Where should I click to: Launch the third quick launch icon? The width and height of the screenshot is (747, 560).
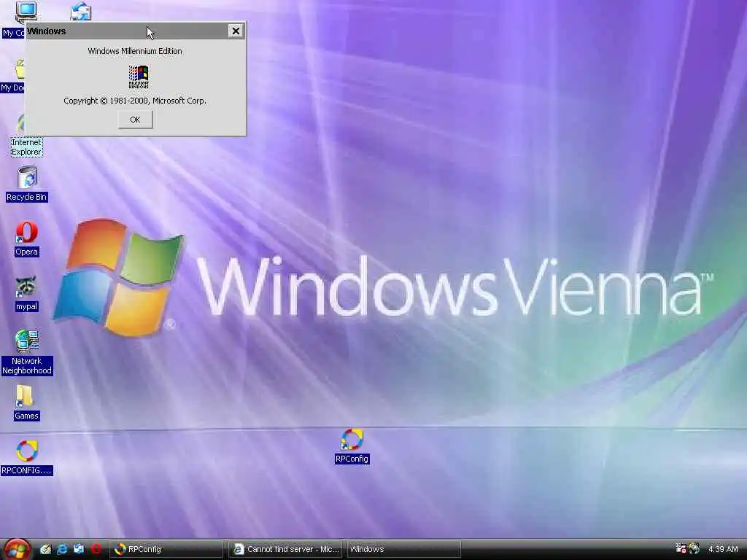coord(79,549)
